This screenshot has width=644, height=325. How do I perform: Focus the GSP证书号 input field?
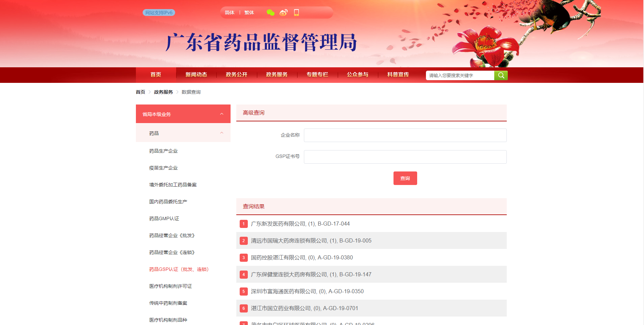(405, 157)
